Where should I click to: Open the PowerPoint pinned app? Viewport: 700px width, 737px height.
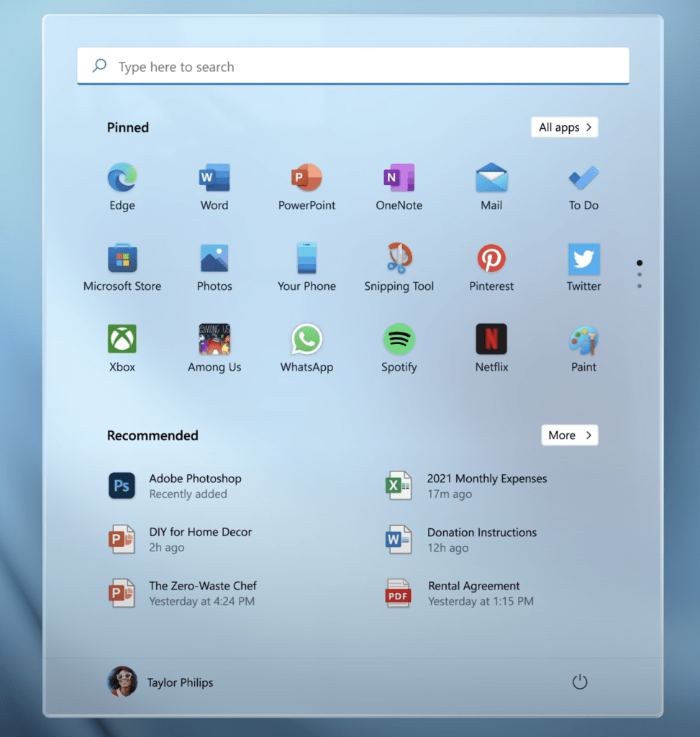pos(306,178)
